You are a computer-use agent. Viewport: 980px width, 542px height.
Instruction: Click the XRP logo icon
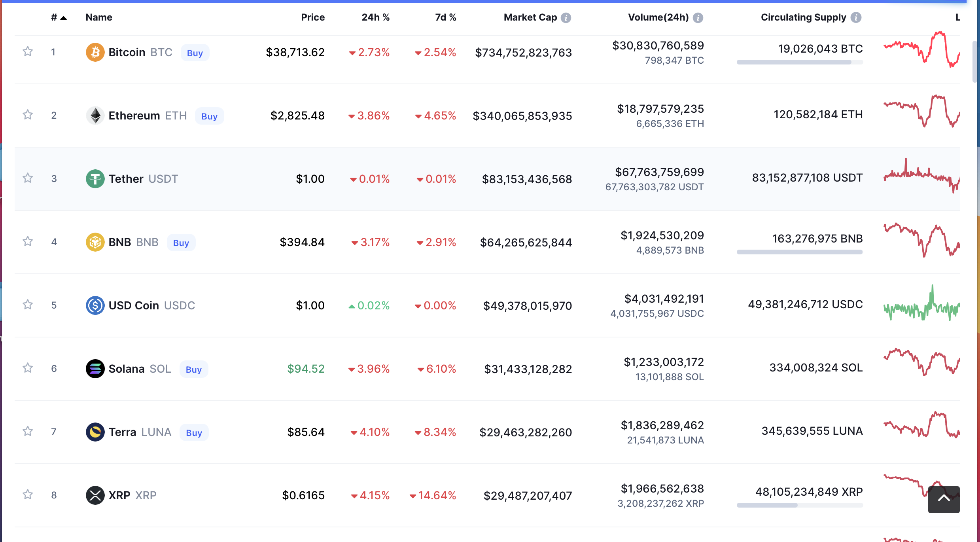(x=95, y=495)
